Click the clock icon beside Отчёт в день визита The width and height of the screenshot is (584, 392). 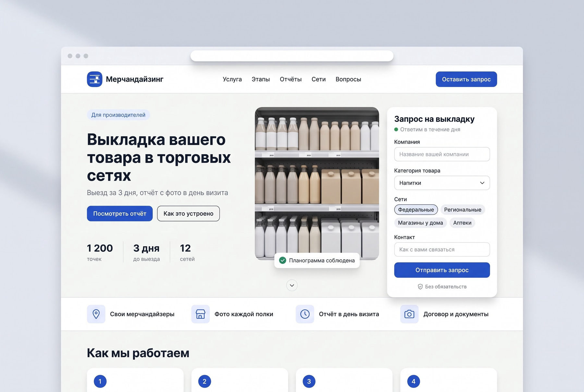pyautogui.click(x=305, y=314)
